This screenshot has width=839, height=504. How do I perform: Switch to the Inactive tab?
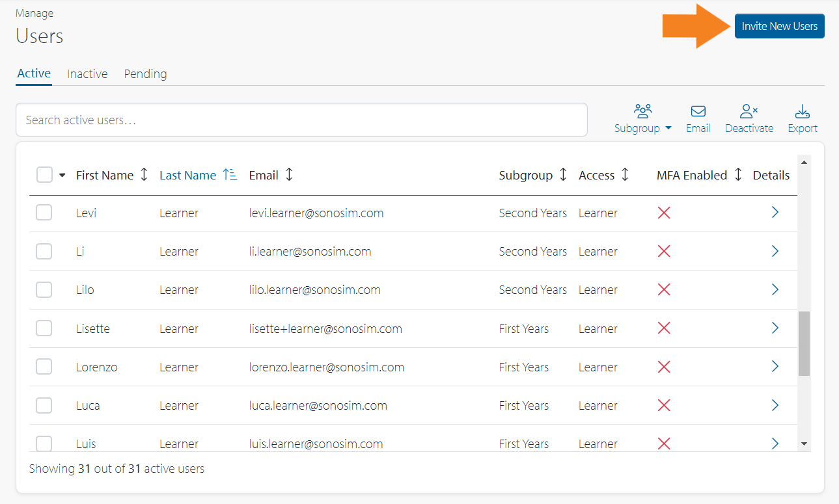[x=87, y=73]
